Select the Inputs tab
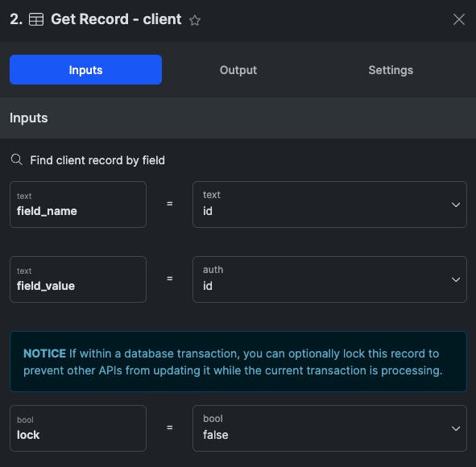 point(85,70)
